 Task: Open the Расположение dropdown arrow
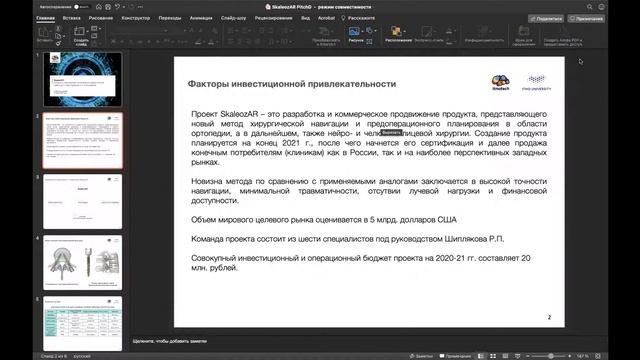click(x=404, y=31)
